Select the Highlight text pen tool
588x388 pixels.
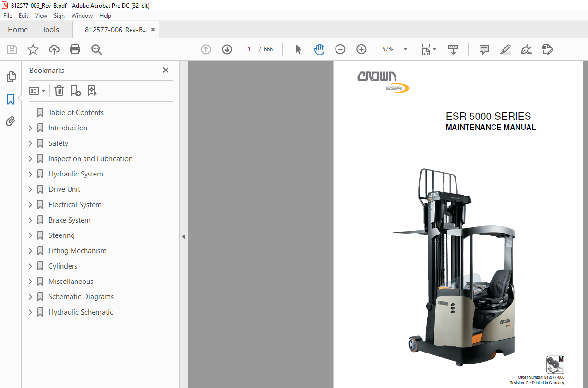pos(505,49)
